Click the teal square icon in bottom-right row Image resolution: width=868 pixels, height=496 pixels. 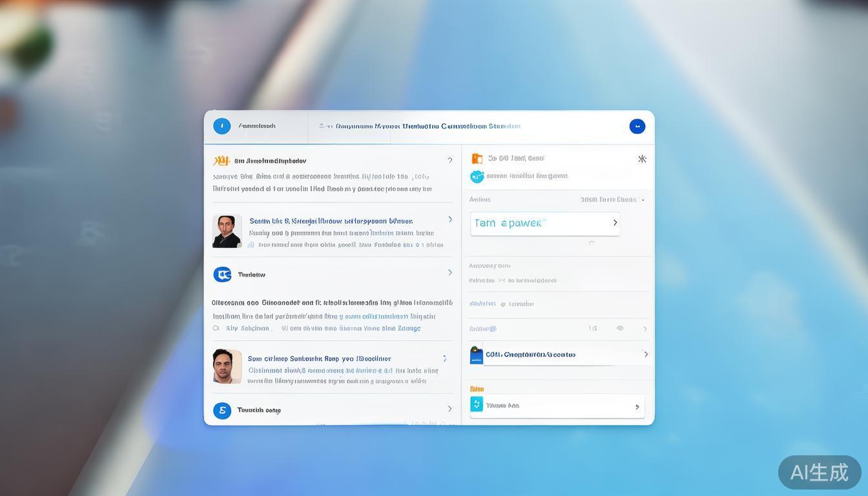click(477, 404)
